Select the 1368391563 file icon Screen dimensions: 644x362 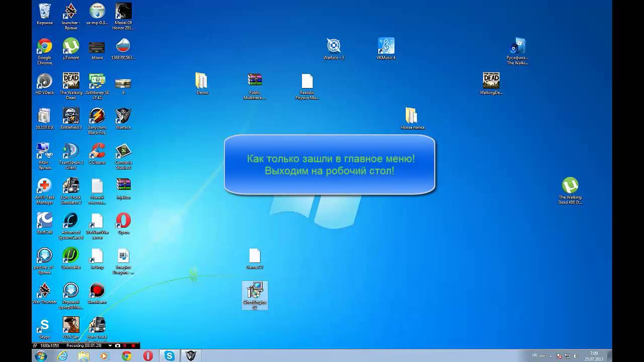[x=123, y=49]
